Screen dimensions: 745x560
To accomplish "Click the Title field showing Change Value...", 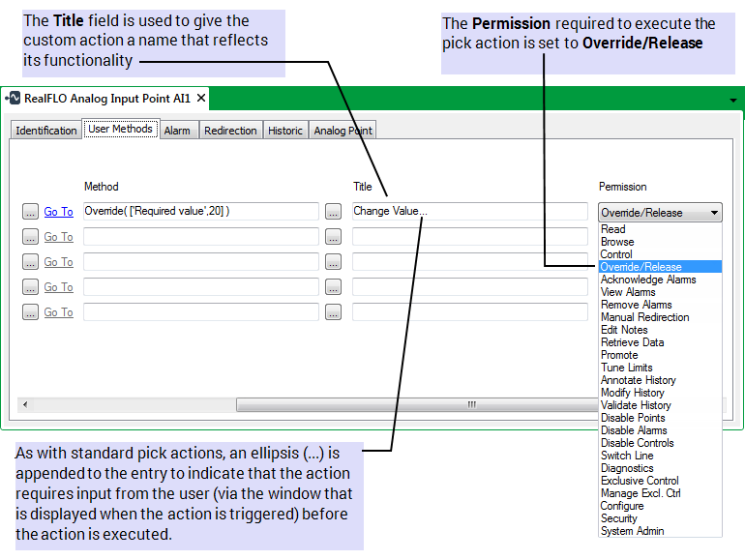I will coord(470,211).
